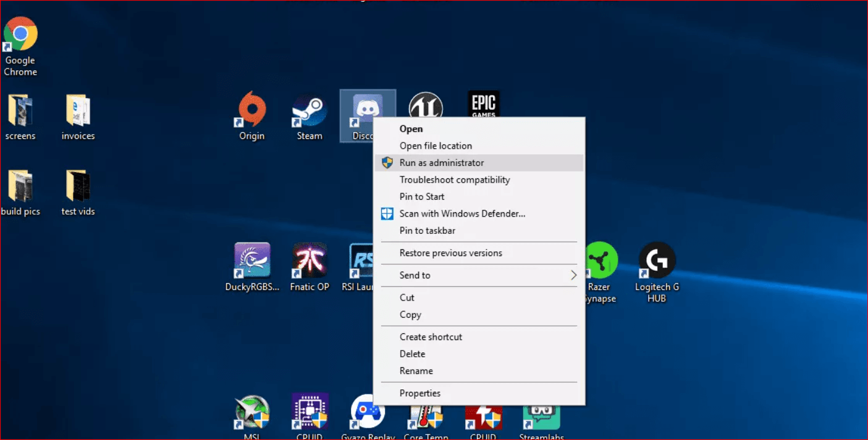This screenshot has width=868, height=440.
Task: Click the Unreal Engine shortcut icon
Action: 426,105
